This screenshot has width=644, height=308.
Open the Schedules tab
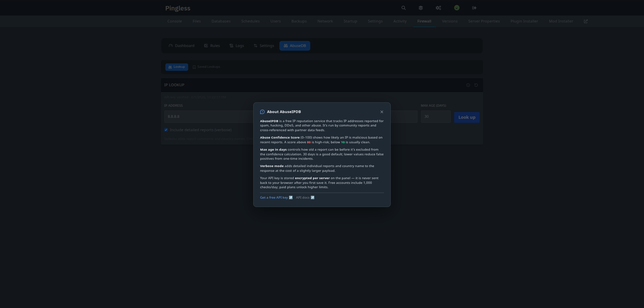[251, 21]
